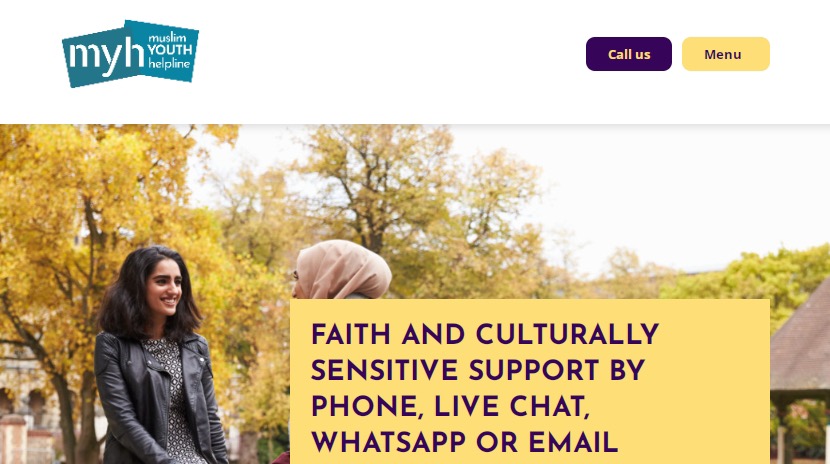Click the word 'EMAIL' in the headline
The height and width of the screenshot is (464, 830).
[x=573, y=443]
